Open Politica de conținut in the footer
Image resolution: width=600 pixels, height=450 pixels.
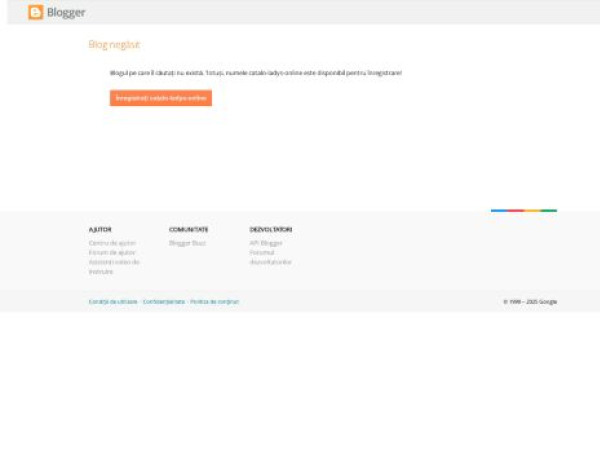tap(215, 301)
